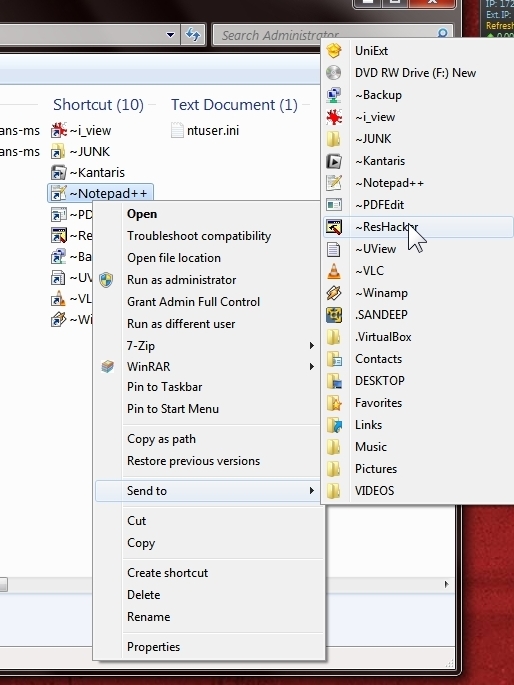Click the ~Winamp icon in Send to submenu

[x=334, y=293]
